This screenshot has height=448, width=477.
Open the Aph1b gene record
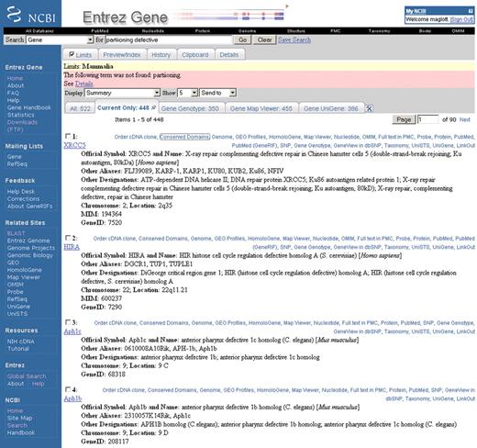[72, 398]
